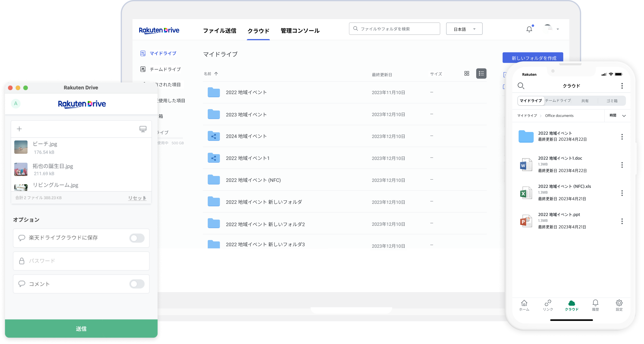This screenshot has height=344, width=644.
Task: Click the notification bell icon
Action: [x=529, y=29]
